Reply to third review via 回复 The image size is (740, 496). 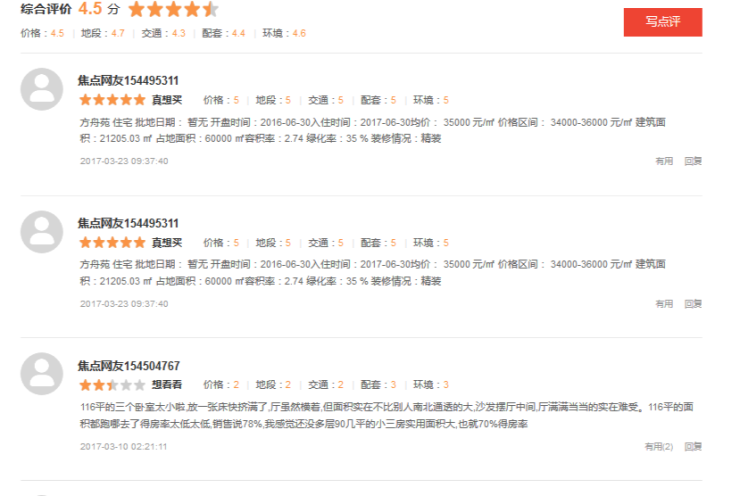[x=693, y=446]
